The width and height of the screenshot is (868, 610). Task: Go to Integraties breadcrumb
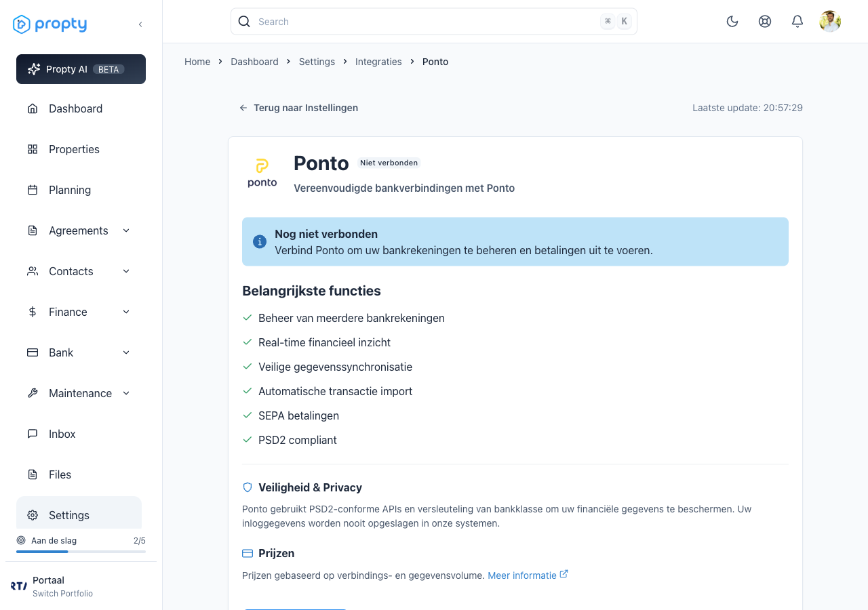(378, 62)
